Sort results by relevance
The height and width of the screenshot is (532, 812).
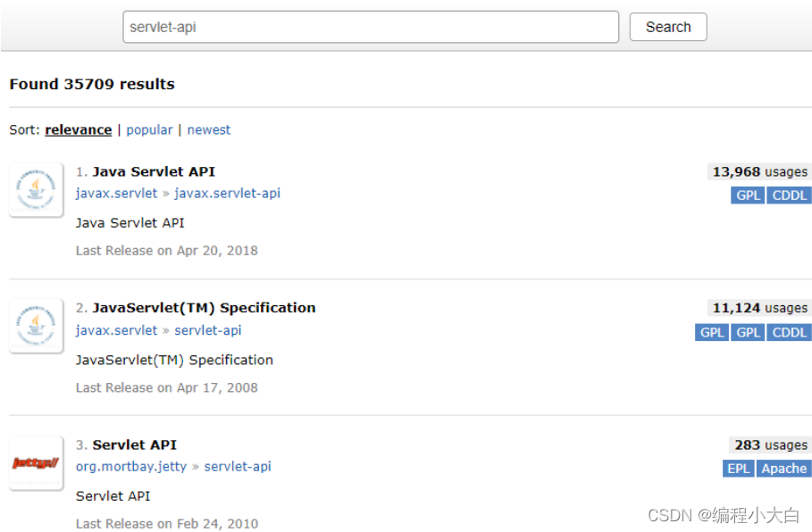pyautogui.click(x=79, y=130)
